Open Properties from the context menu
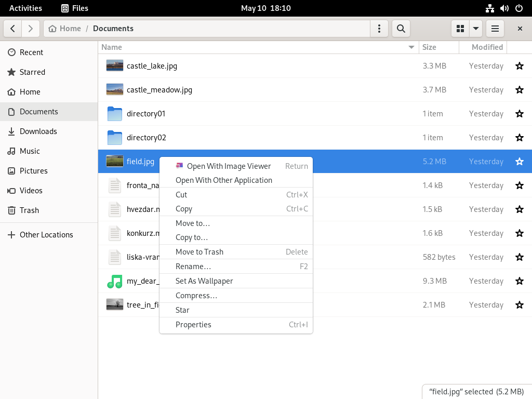The image size is (532, 399). pos(236,325)
